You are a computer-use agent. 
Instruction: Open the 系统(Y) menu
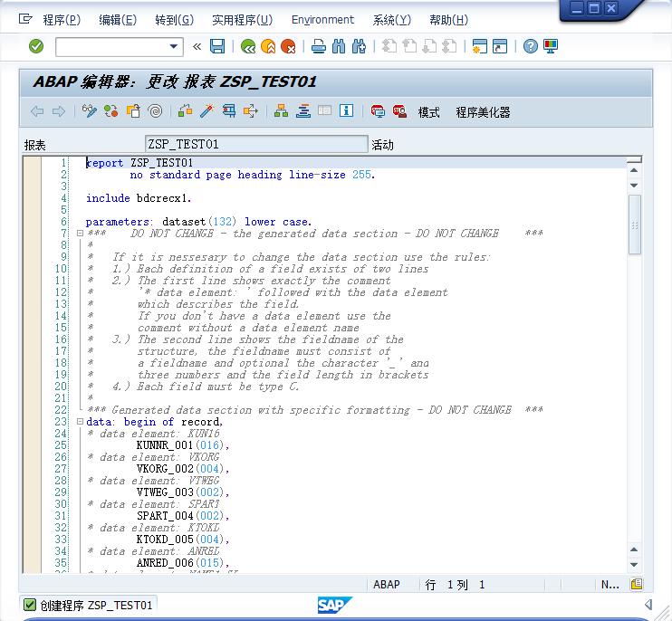click(392, 20)
